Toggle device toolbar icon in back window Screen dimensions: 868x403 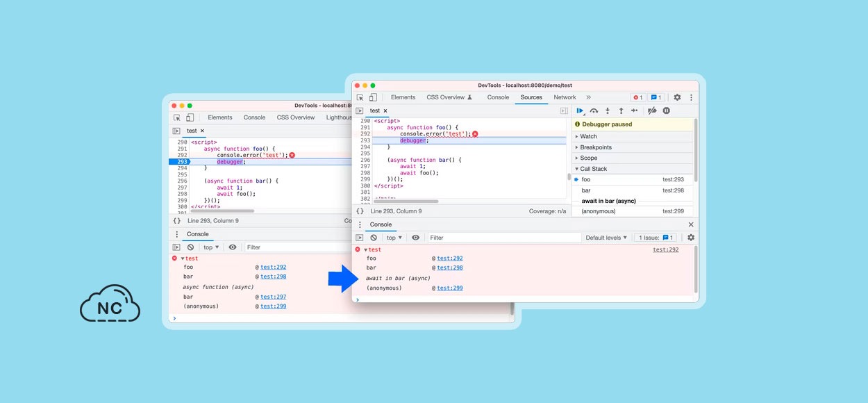pyautogui.click(x=190, y=117)
